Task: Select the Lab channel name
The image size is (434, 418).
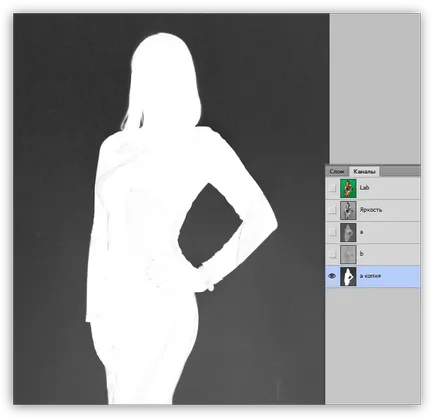Action: tap(364, 188)
